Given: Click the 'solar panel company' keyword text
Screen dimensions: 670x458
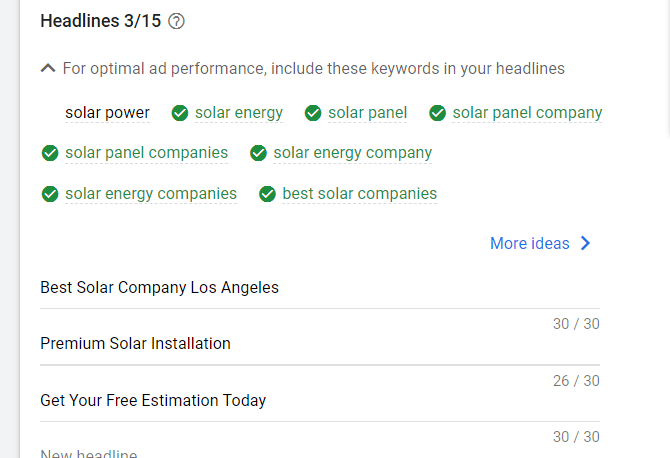Looking at the screenshot, I should (x=527, y=113).
